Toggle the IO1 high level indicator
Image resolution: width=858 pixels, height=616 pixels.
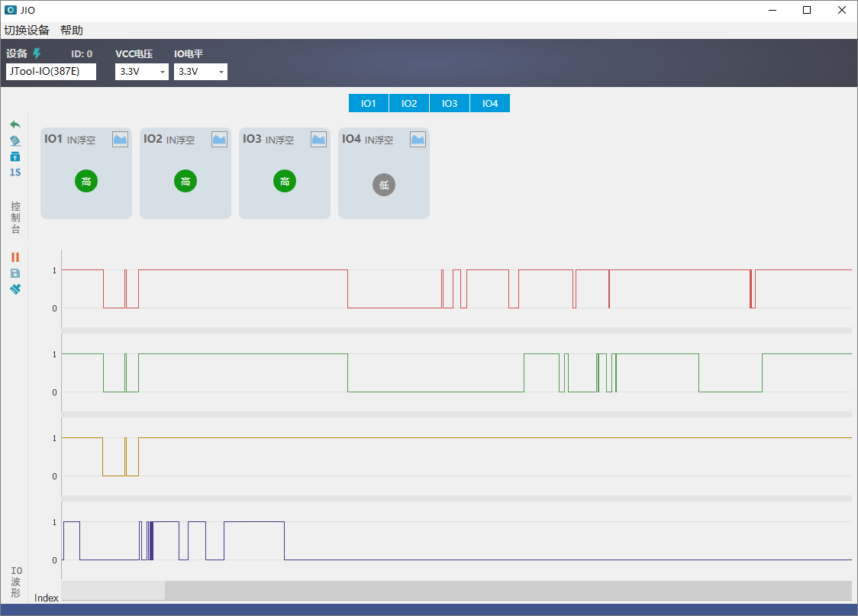click(x=86, y=181)
